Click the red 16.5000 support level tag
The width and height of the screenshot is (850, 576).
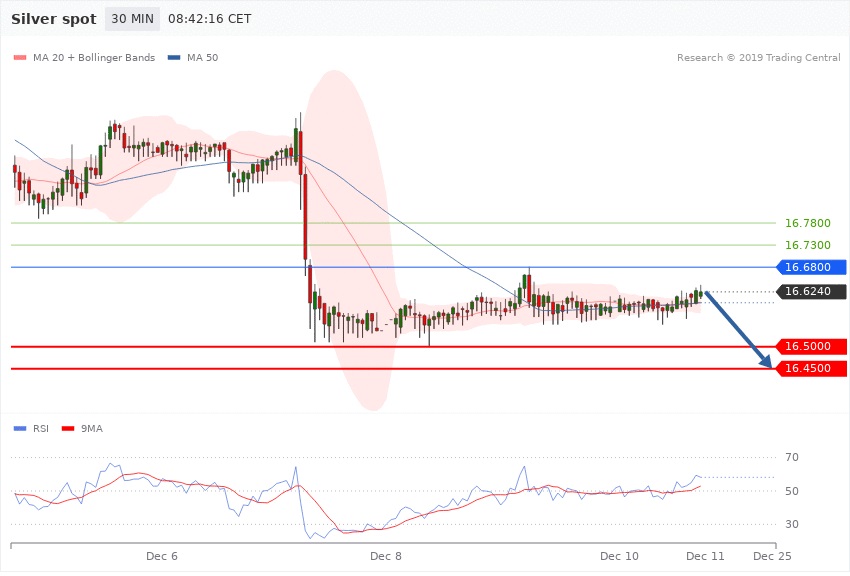tap(810, 346)
